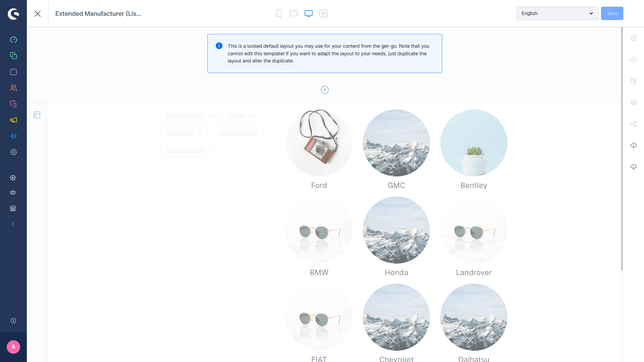
Task: Open the admin user avatar menu
Action: (13, 347)
